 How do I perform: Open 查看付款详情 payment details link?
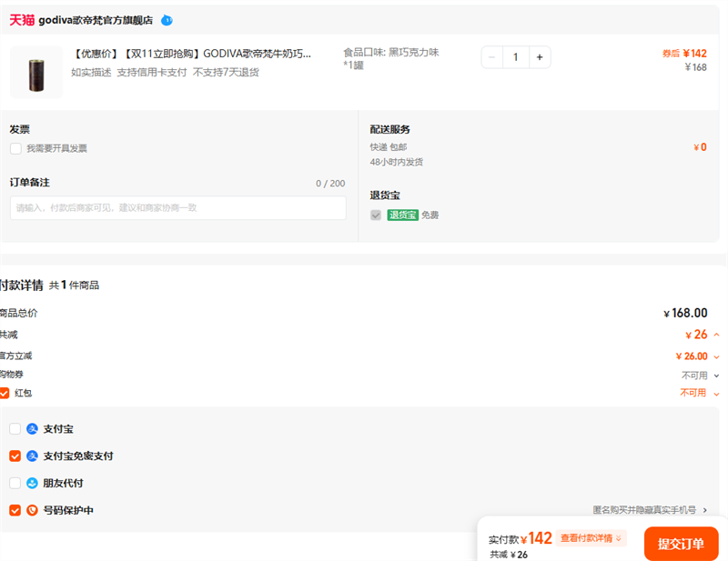tap(591, 538)
